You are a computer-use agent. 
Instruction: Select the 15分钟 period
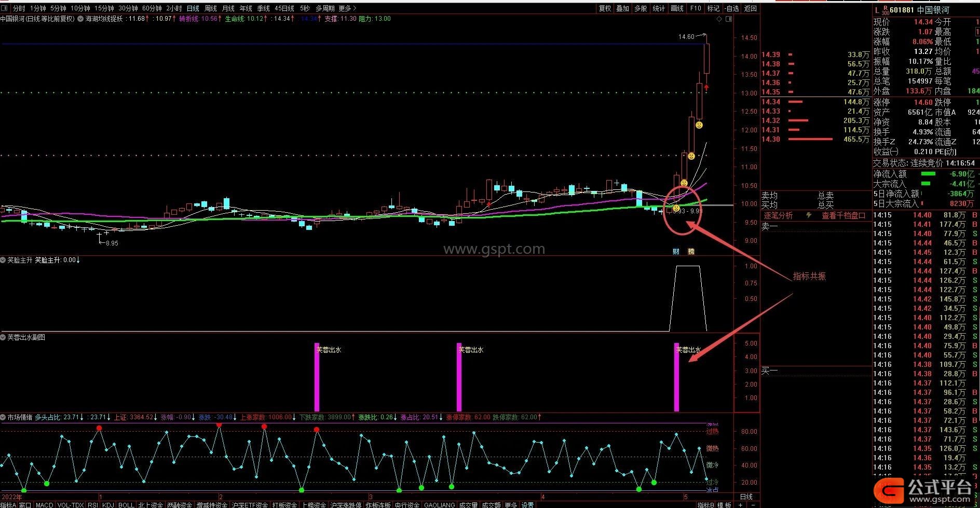104,8
